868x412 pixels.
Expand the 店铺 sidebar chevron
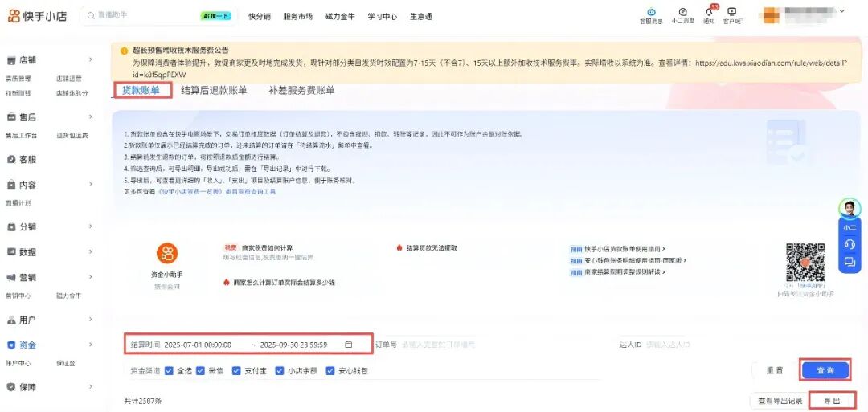[91, 59]
